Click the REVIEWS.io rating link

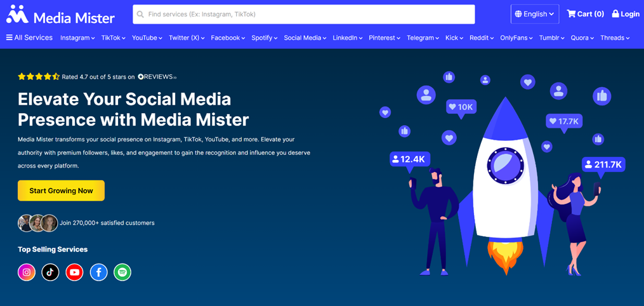[x=157, y=77]
